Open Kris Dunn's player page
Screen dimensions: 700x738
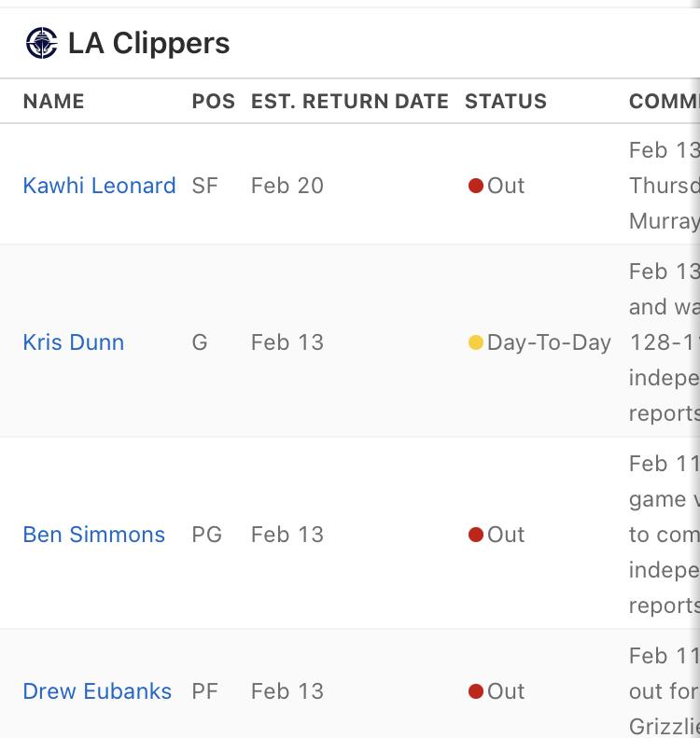74,342
